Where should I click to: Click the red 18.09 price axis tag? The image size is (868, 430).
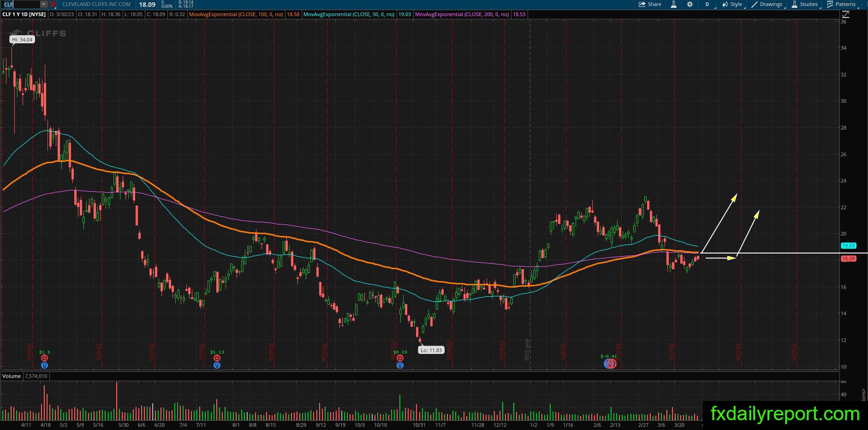[x=849, y=259]
